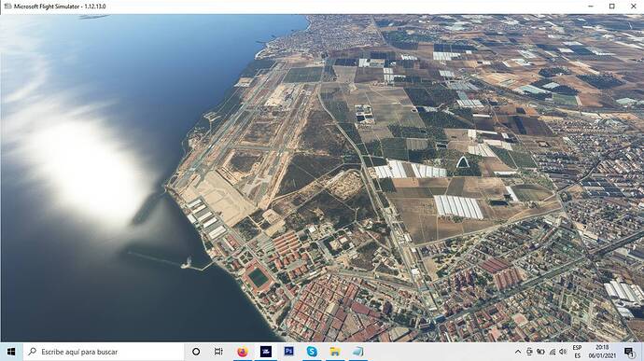Select the Microsoft Flight Simulator taskbar icon
The height and width of the screenshot is (361, 644).
point(266,352)
